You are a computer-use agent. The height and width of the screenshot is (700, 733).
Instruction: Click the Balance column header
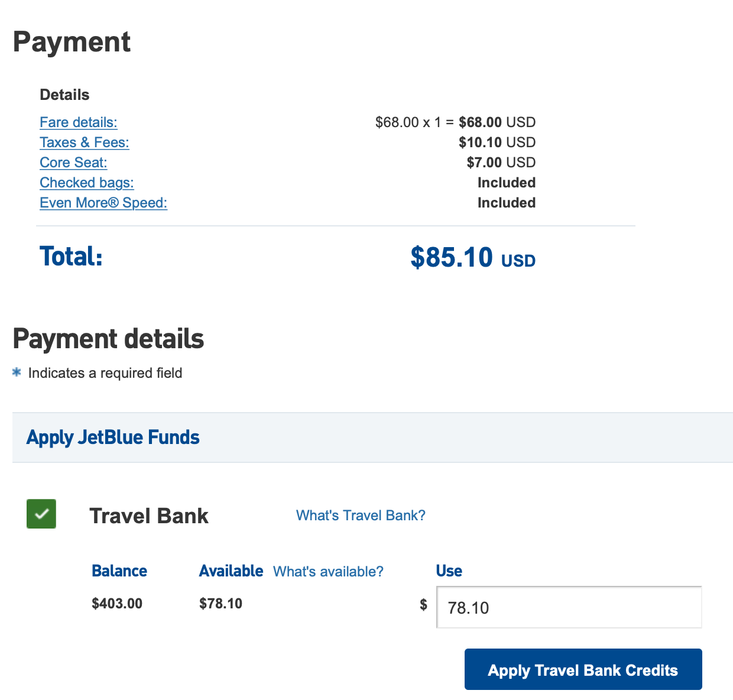point(119,571)
